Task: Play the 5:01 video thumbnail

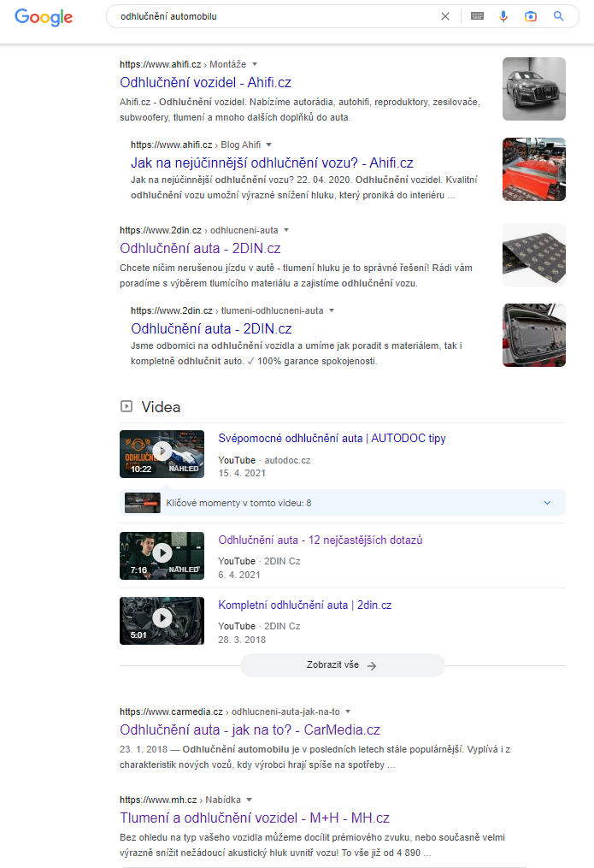Action: pos(162,621)
